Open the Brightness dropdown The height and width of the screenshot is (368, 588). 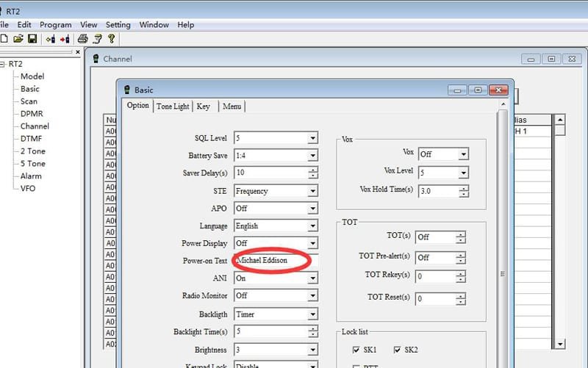pos(313,350)
